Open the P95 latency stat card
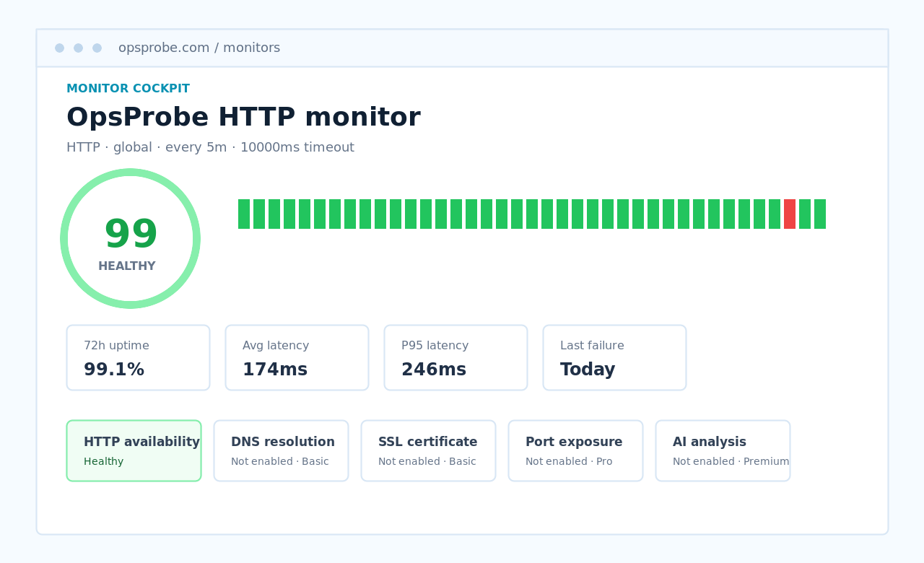 456,357
